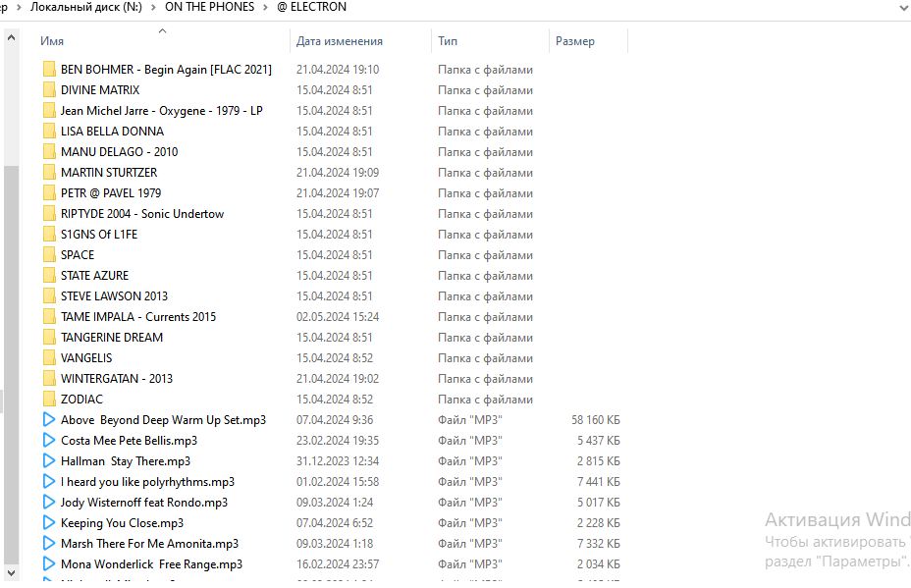Select folder name TAME IMPALA - Currents 2015
Screen dimensions: 911x588
[138, 317]
